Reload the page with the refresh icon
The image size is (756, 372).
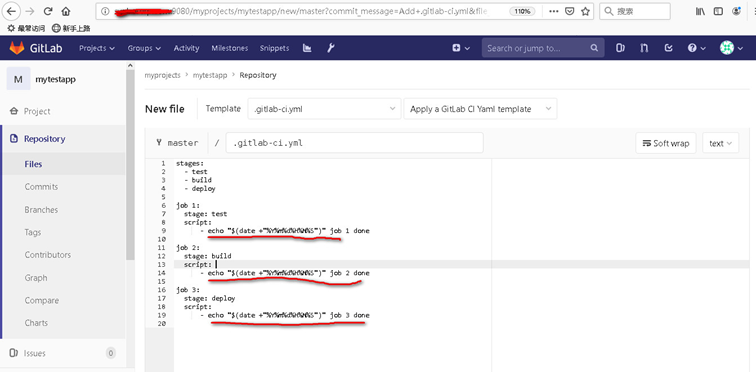coord(48,11)
